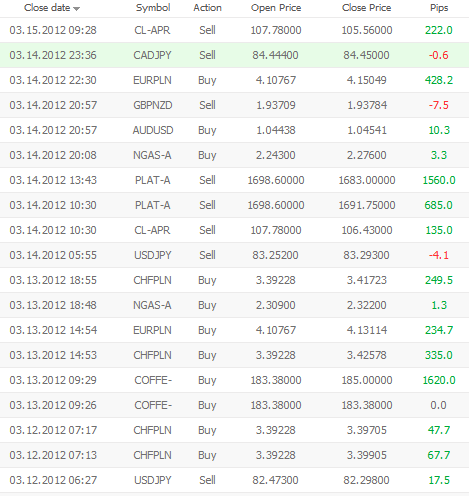Click the Open Price column header
469x496 pixels.
pos(276,8)
